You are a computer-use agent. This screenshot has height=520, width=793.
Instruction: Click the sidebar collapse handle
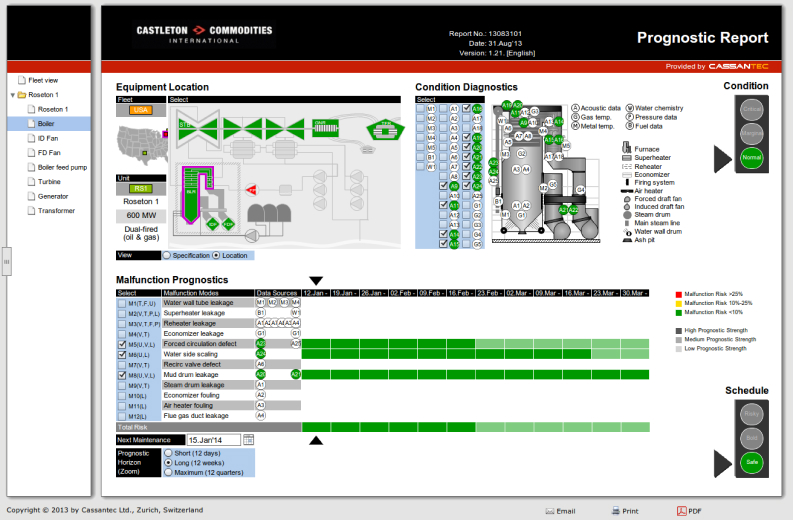click(x=7, y=262)
